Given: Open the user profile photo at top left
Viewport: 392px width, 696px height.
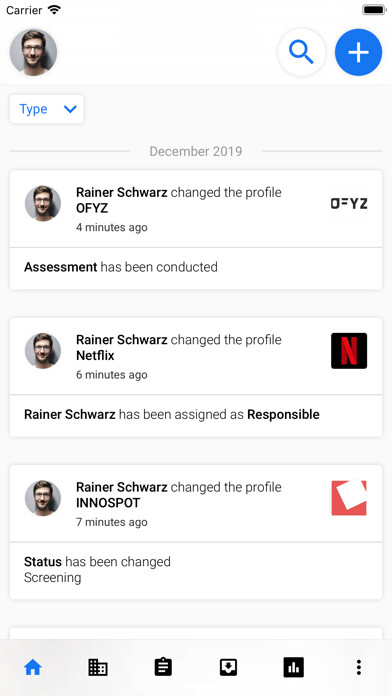Looking at the screenshot, I should coord(33,52).
